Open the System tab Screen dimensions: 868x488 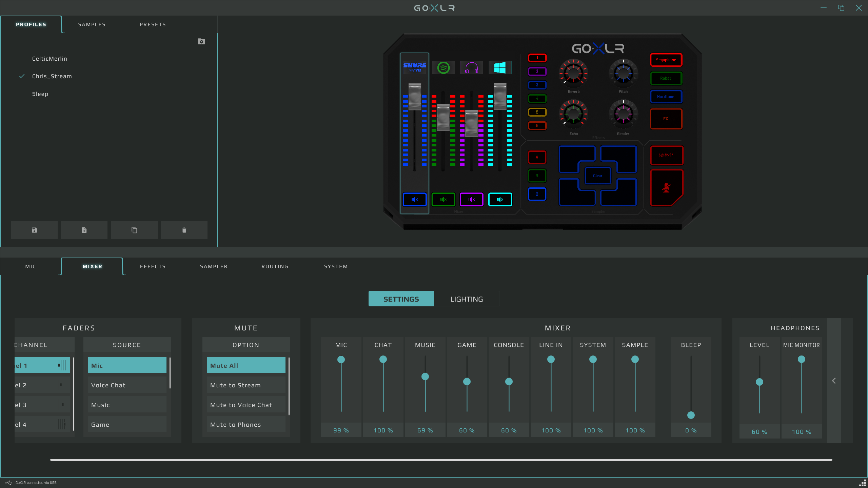point(336,266)
